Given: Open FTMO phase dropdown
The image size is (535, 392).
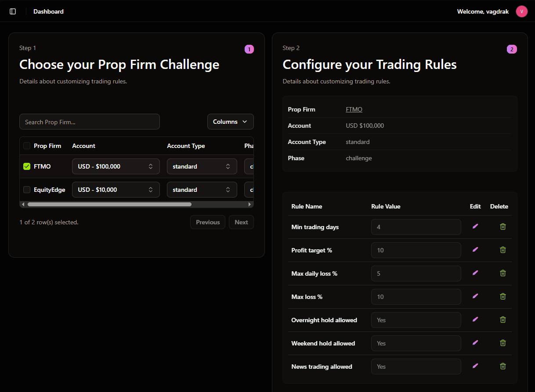Looking at the screenshot, I should click(249, 166).
